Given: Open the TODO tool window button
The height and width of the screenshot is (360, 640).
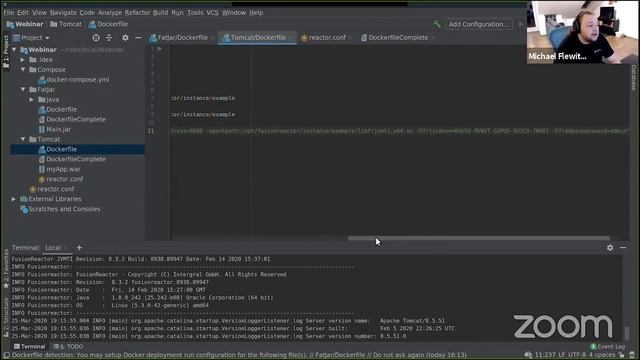Looking at the screenshot, I should [x=68, y=347].
